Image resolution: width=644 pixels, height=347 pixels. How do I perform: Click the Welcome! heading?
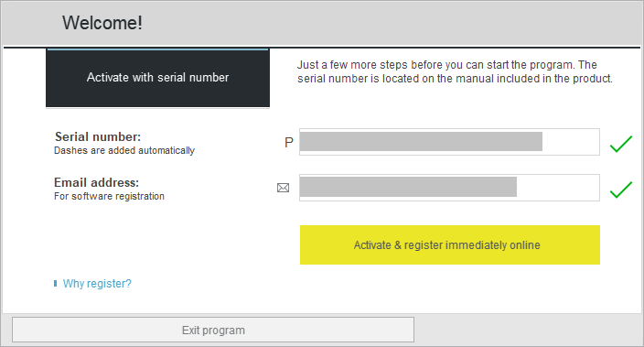coord(102,23)
